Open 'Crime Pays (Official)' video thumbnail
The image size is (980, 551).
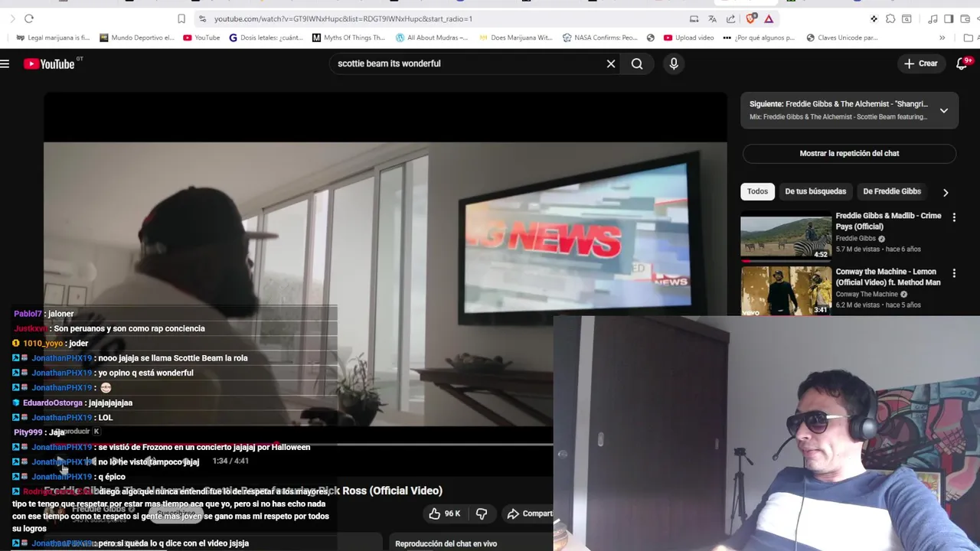[x=786, y=236]
